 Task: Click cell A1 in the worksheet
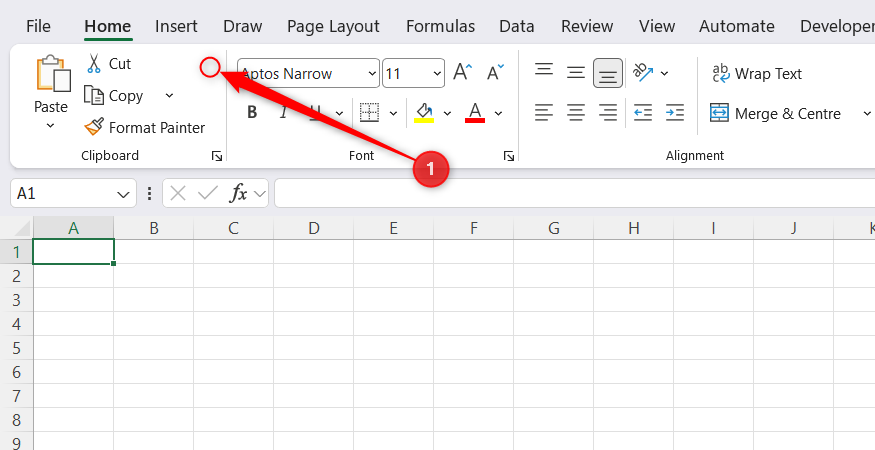74,252
